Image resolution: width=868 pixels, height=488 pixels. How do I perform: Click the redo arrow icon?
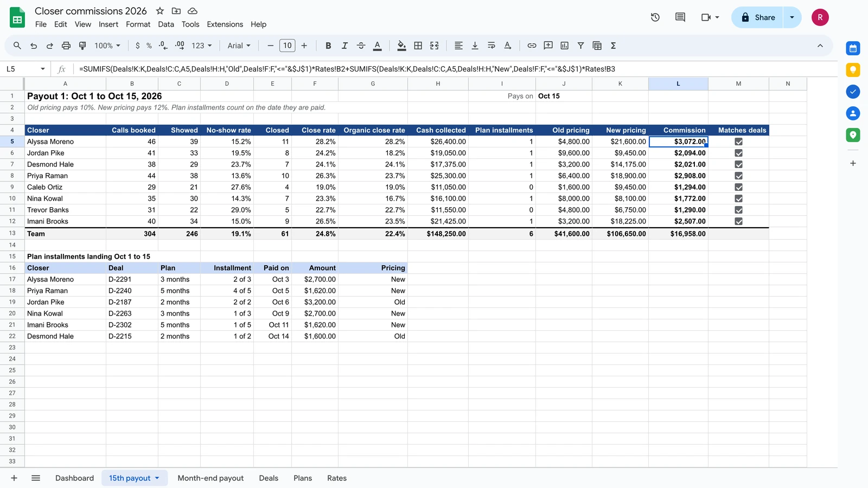pyautogui.click(x=50, y=46)
